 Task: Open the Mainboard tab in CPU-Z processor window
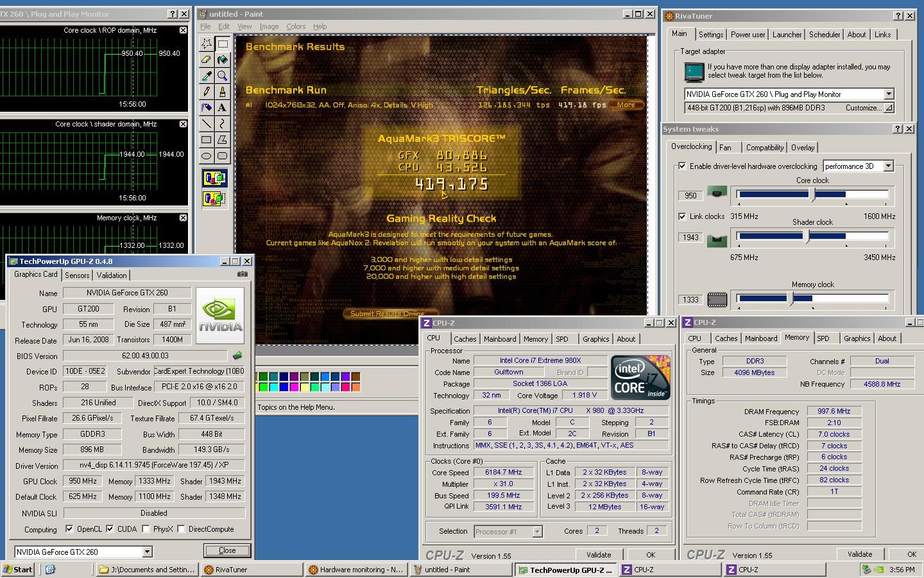500,339
